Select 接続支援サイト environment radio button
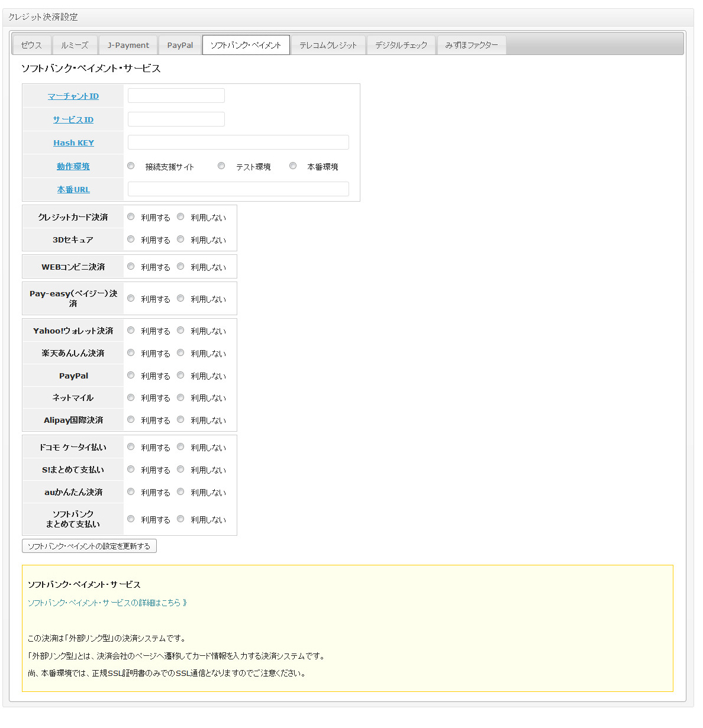This screenshot has width=703, height=728. [x=131, y=166]
